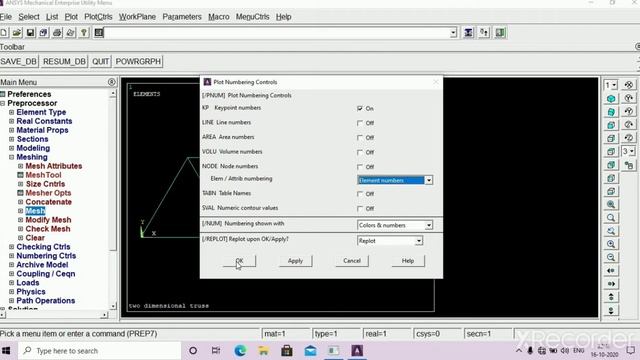Open the Parameters menu
The width and height of the screenshot is (640, 360).
182,17
